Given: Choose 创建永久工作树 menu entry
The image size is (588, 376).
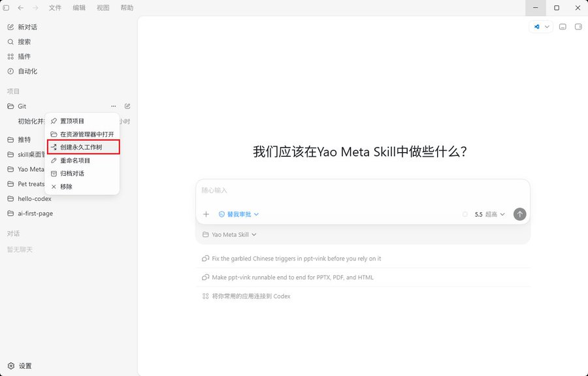Looking at the screenshot, I should tap(83, 147).
